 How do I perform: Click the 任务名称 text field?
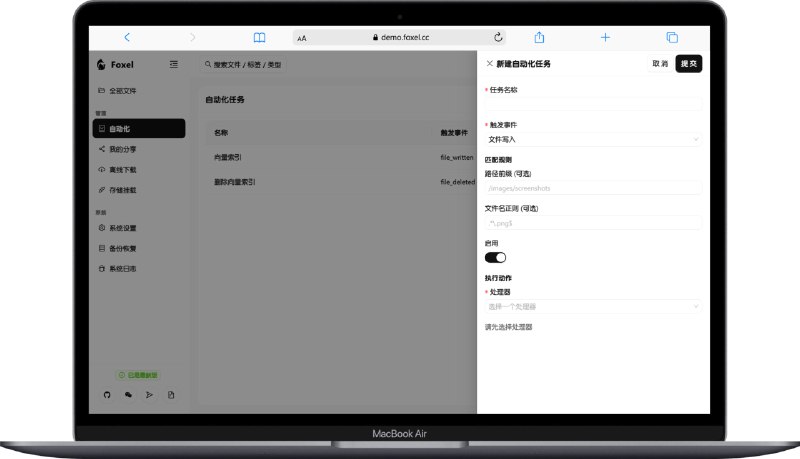pos(593,104)
